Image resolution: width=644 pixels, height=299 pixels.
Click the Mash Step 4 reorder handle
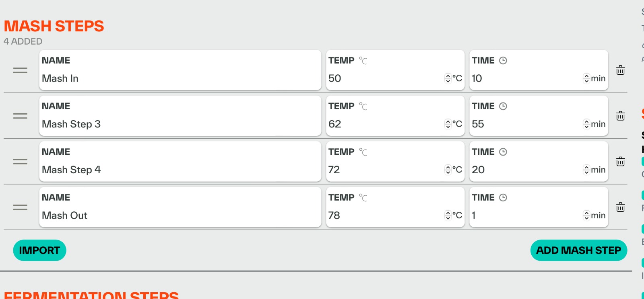click(x=20, y=162)
